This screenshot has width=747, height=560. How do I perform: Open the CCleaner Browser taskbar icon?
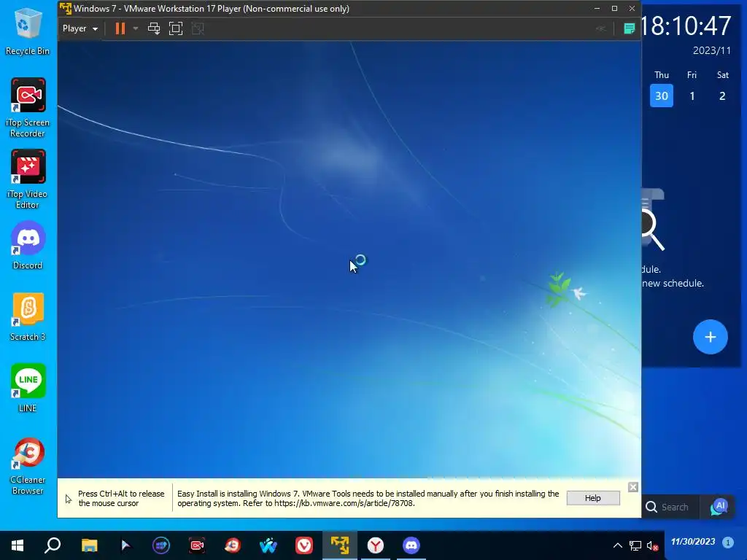[x=233, y=545]
